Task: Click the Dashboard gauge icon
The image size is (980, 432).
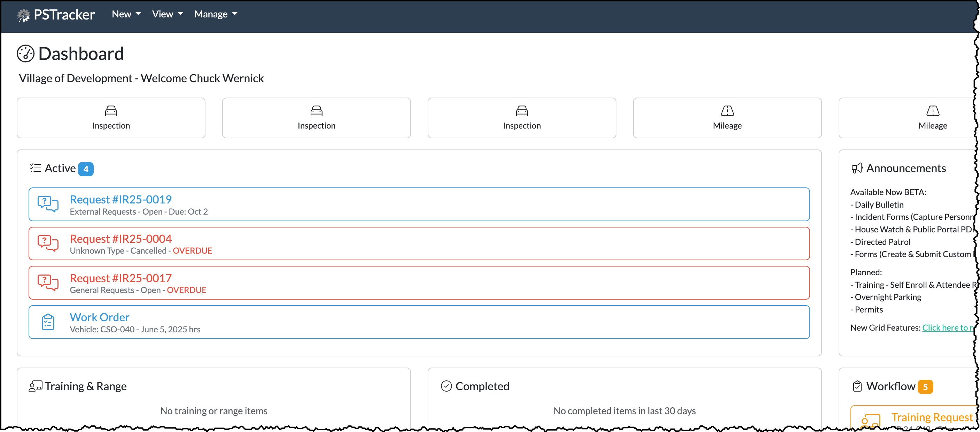Action: [25, 54]
